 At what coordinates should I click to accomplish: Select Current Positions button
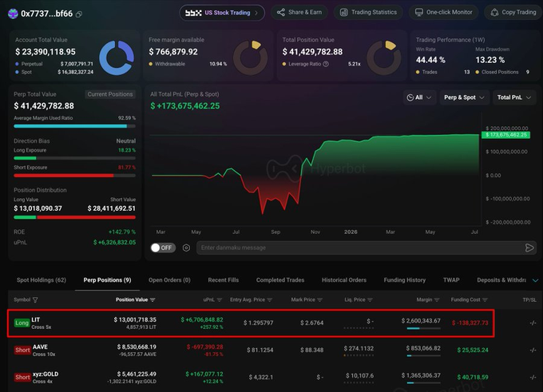110,94
